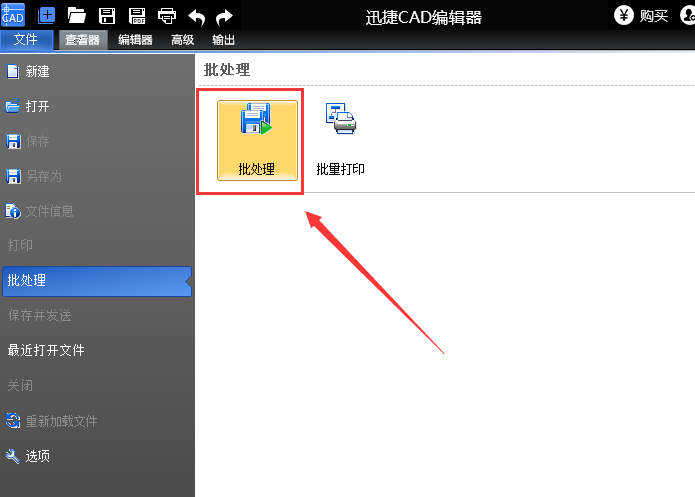The width and height of the screenshot is (695, 497).
Task: Switch to the 编辑器 tab
Action: [135, 40]
